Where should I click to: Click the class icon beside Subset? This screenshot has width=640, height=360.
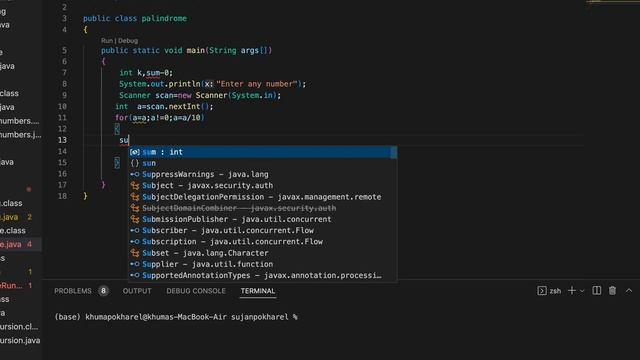pos(135,253)
